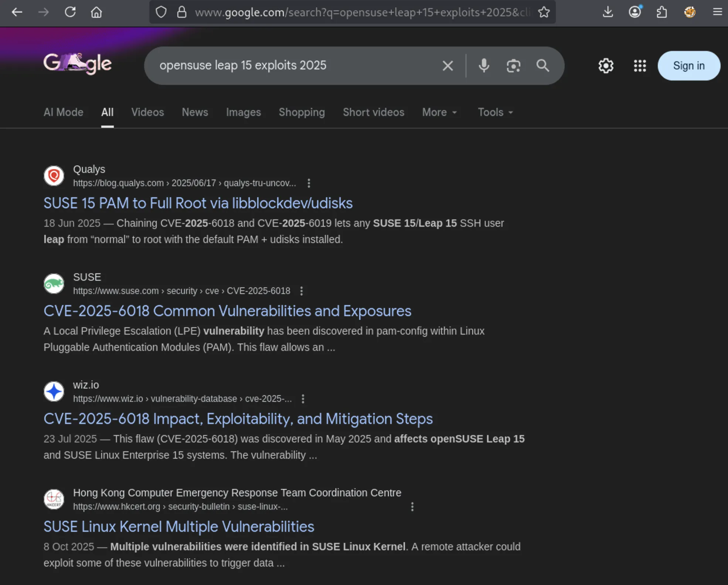Click the SUSE chameleon favicon

coord(54,284)
